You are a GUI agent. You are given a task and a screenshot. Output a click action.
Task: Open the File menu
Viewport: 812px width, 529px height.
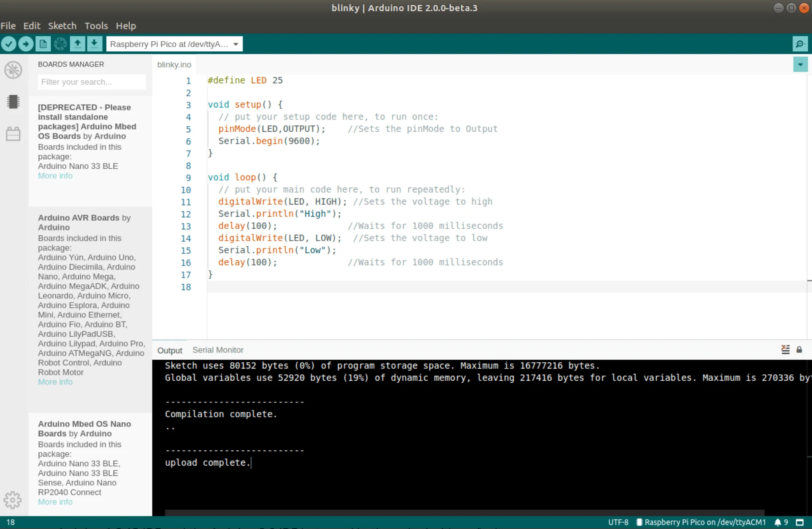click(8, 26)
